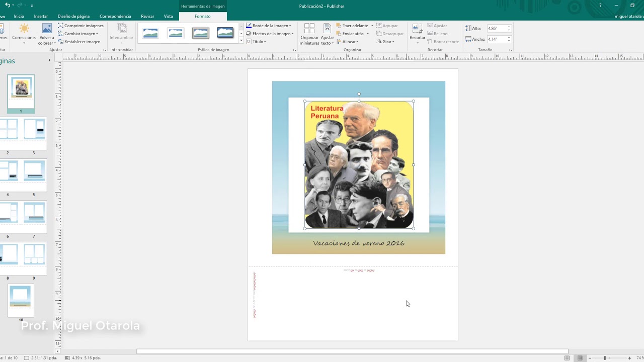Click Comprimir imágenes
This screenshot has width=644, height=362.
[80, 26]
